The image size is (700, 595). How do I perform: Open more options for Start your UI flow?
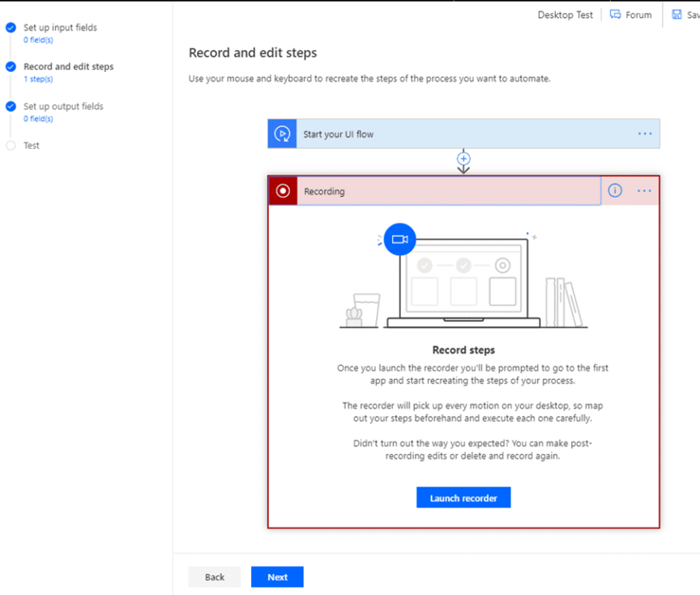tap(645, 134)
